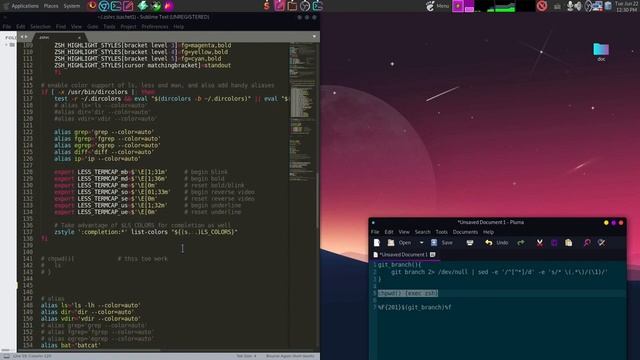This screenshot has height=360, width=640.
Task: Click the Sublime tab forward navigation arrow
Action: pyautogui.click(x=26, y=37)
